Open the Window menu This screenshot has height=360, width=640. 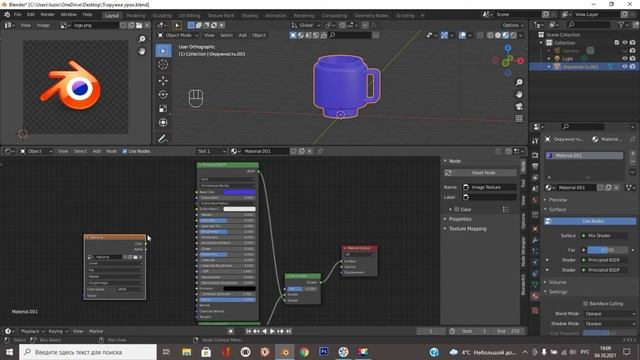point(68,15)
